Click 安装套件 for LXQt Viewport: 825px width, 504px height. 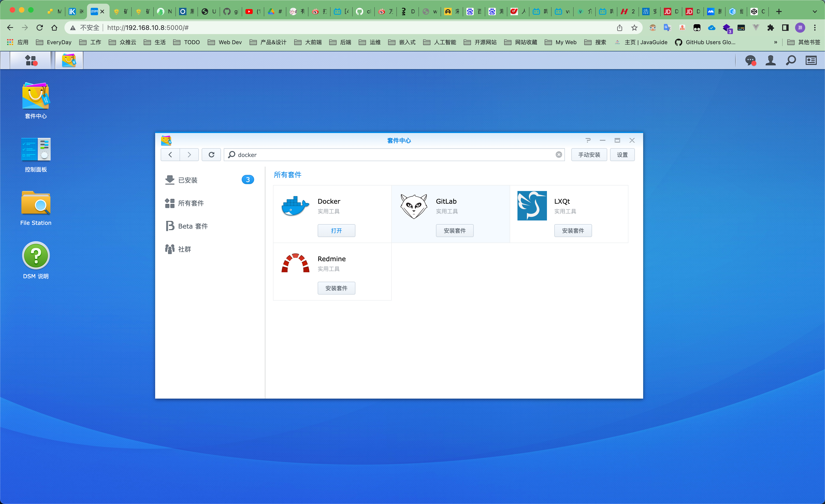(x=572, y=231)
